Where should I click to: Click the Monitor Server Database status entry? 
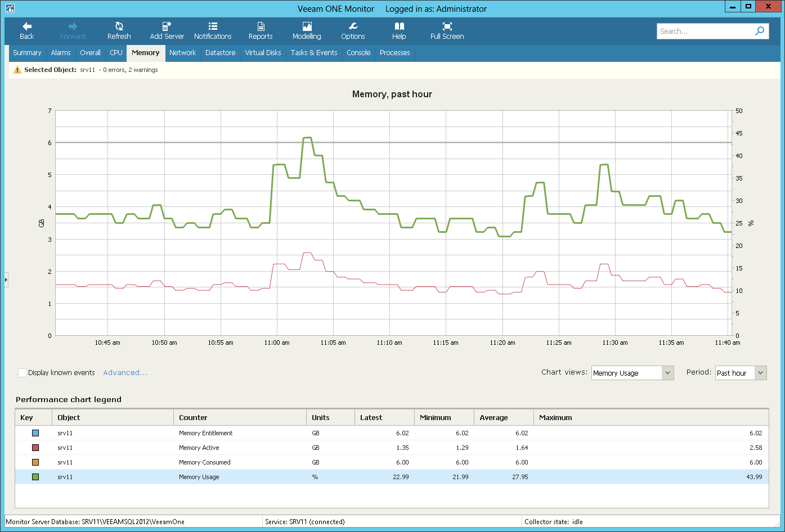pos(95,522)
